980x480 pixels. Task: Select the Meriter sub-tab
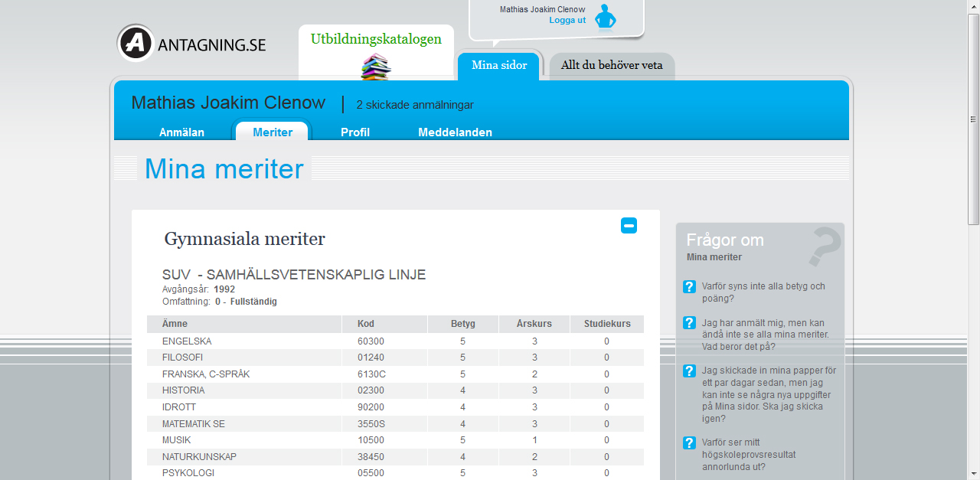[273, 132]
